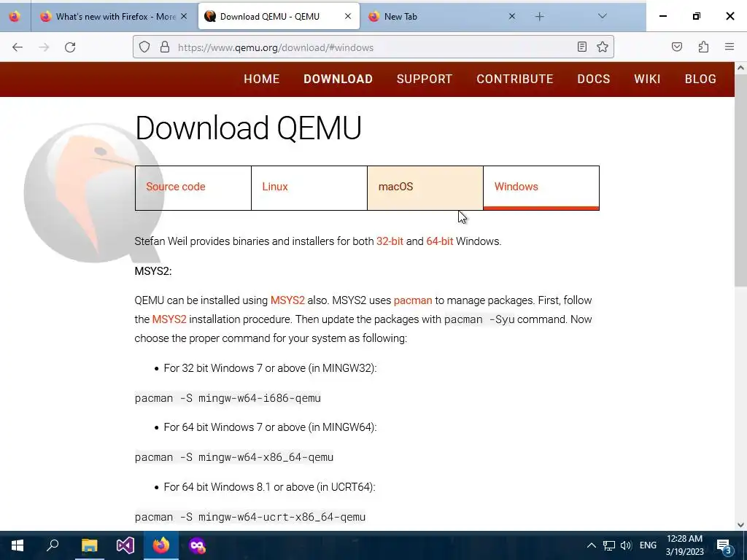Open network status tray icon
This screenshot has height=560, width=747.
609,545
